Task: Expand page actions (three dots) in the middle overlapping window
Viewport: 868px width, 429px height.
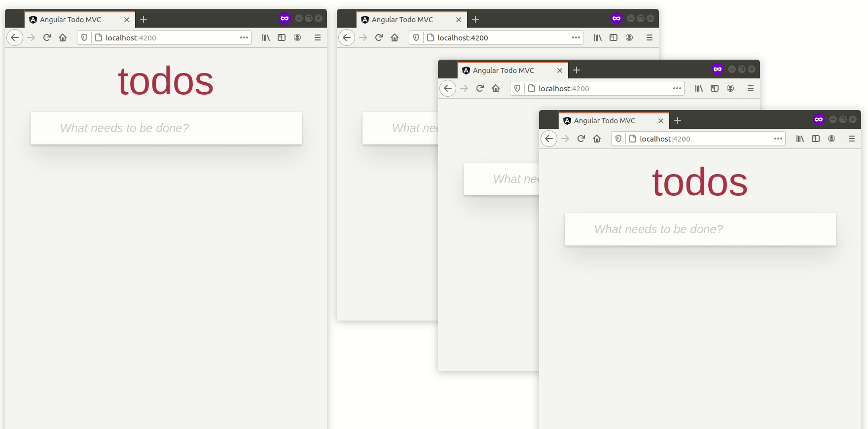Action: click(x=677, y=88)
